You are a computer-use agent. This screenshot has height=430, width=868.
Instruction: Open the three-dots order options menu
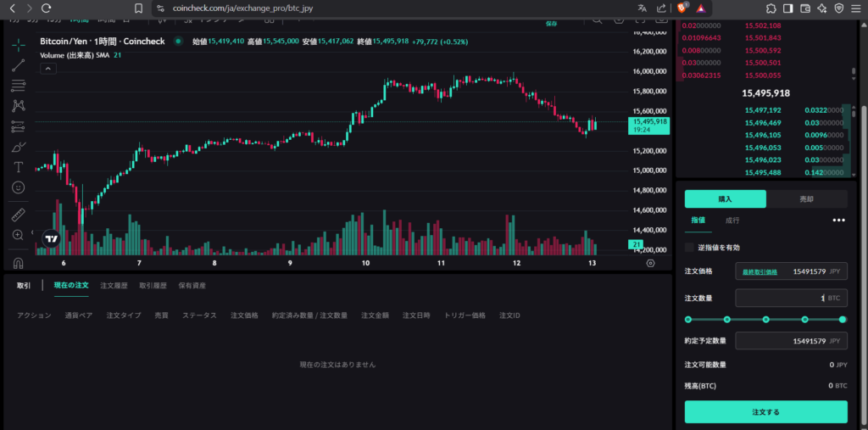pyautogui.click(x=838, y=220)
